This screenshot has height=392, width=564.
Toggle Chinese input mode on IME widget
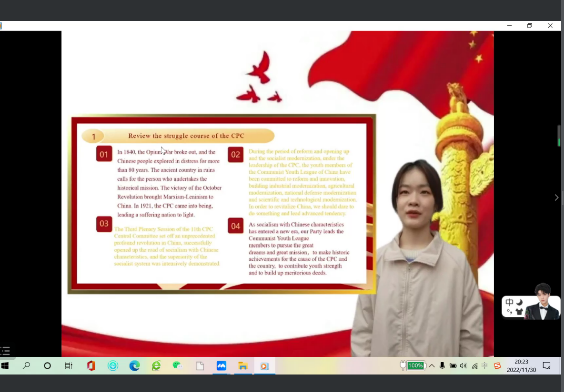coord(509,302)
